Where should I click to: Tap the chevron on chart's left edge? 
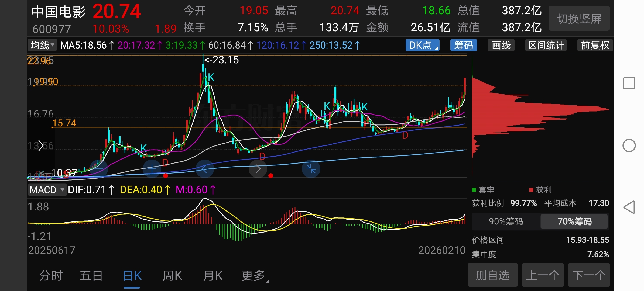coord(41,145)
